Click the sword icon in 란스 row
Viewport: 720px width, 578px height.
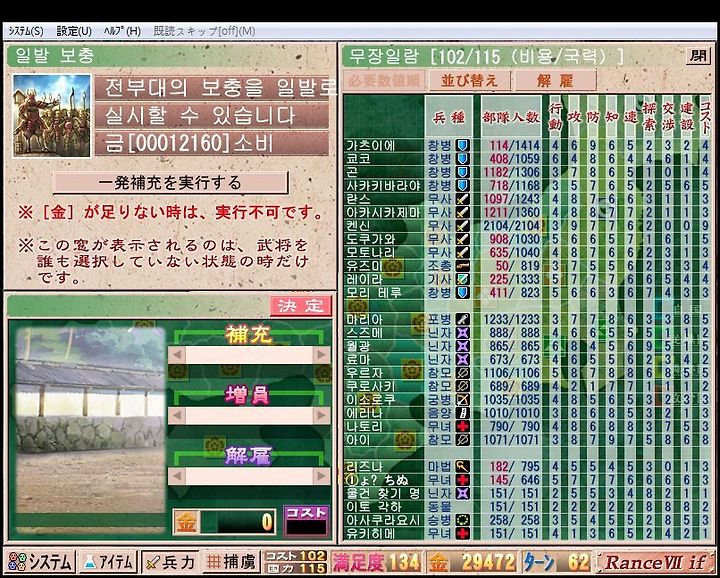(462, 199)
